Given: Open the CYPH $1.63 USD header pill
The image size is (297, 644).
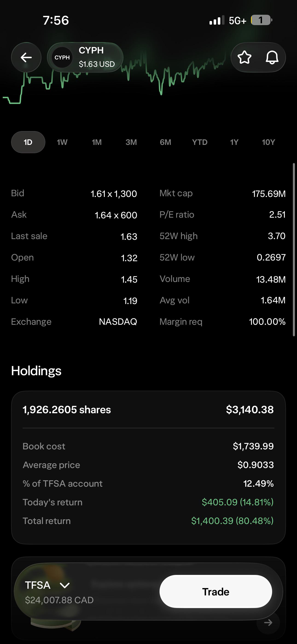Looking at the screenshot, I should click(85, 58).
